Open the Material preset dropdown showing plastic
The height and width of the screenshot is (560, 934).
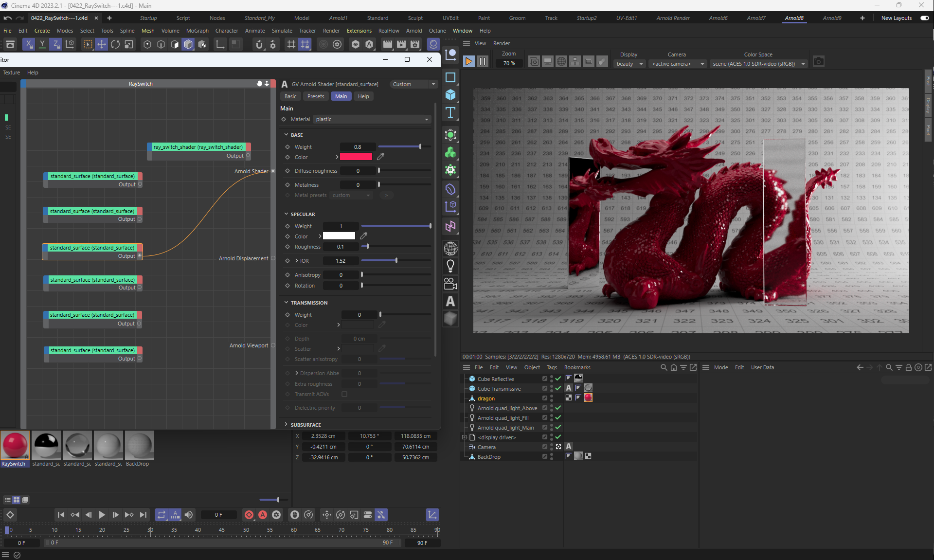372,119
